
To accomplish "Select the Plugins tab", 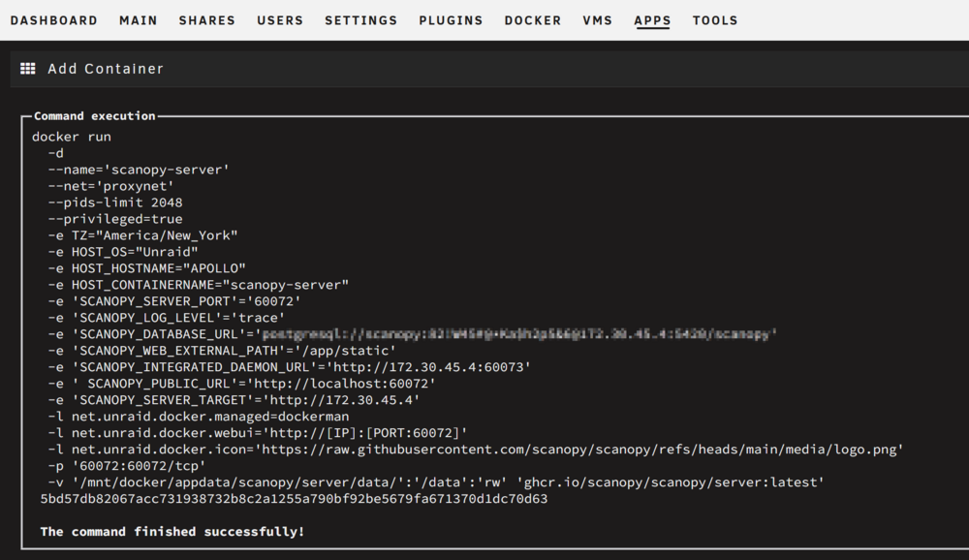I will click(451, 20).
